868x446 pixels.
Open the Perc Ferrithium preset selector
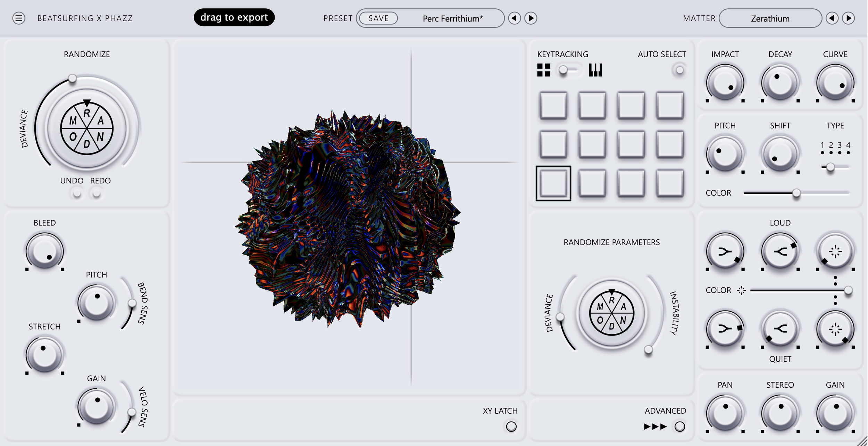tap(452, 18)
